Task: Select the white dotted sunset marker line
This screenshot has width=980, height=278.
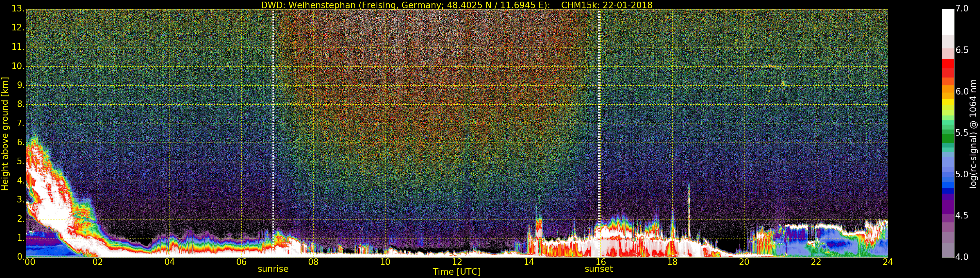Action: (599, 133)
